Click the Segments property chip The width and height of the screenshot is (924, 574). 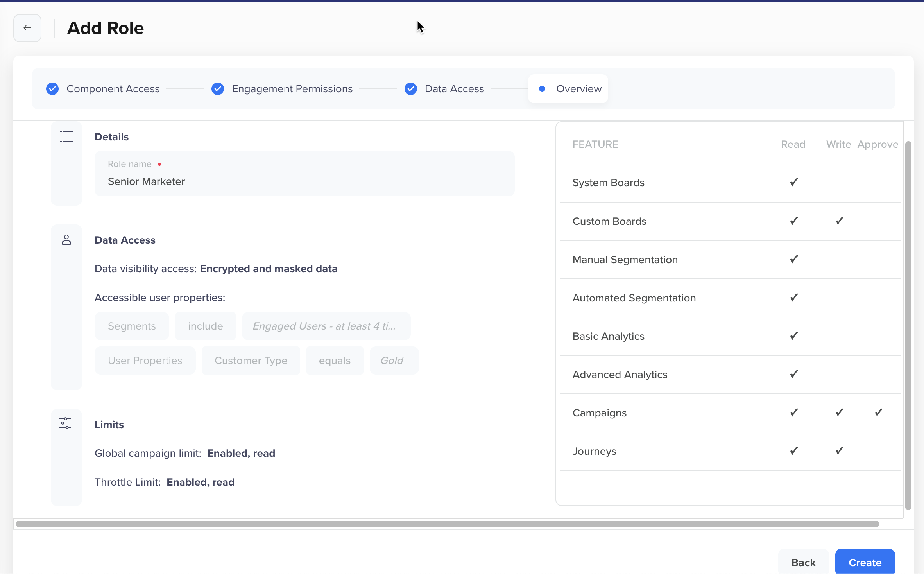132,326
